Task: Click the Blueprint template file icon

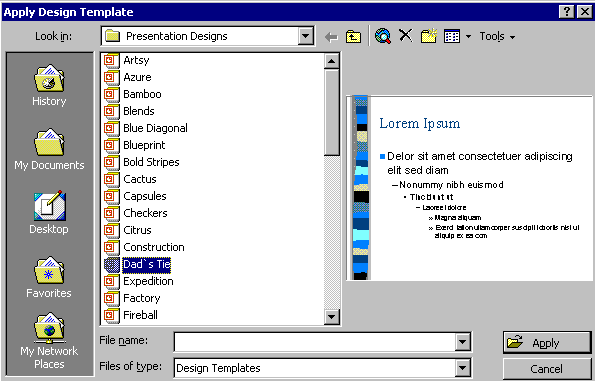Action: tap(112, 145)
